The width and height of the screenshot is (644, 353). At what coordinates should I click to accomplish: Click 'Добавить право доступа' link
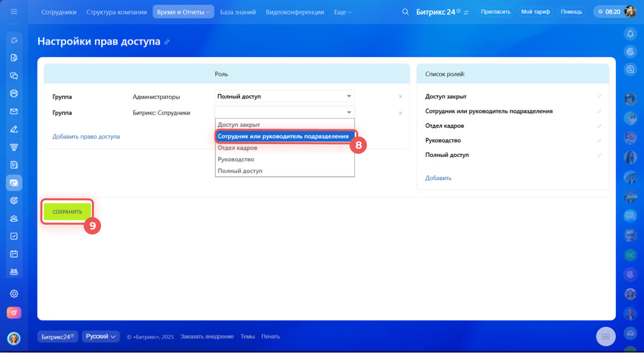coord(86,136)
